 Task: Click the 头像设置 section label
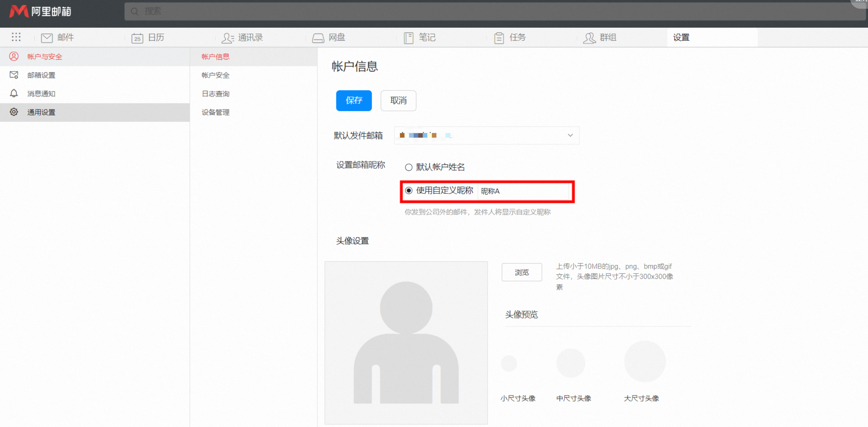[352, 241]
